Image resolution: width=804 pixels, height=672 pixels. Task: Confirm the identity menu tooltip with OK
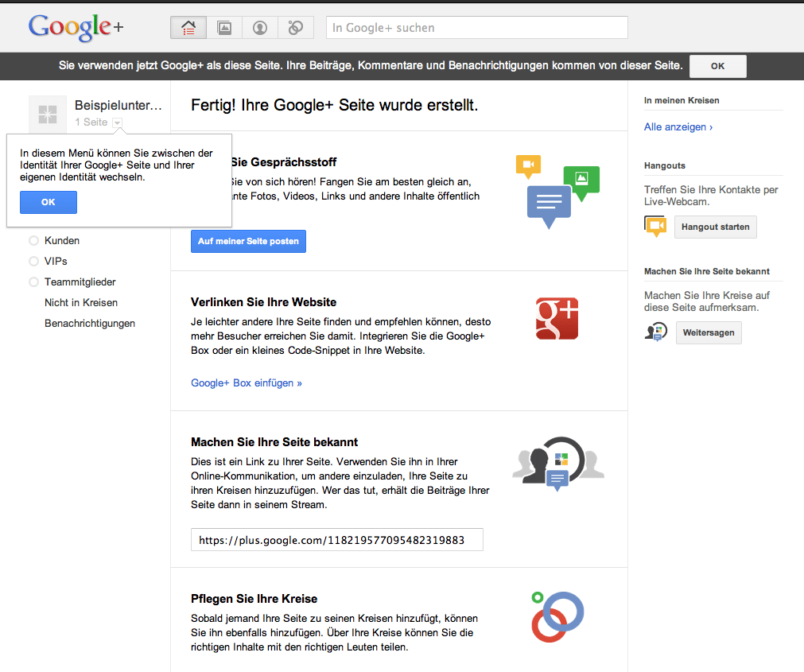tap(49, 202)
